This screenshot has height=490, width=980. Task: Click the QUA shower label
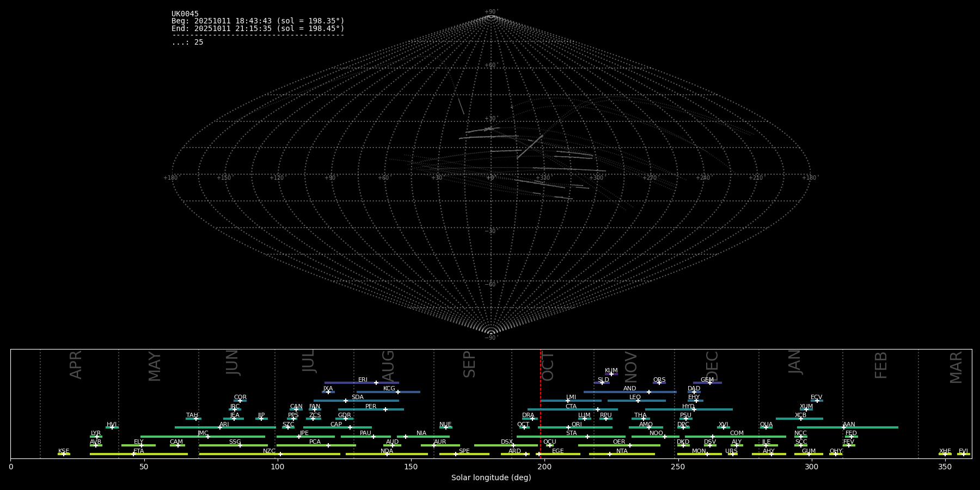pyautogui.click(x=766, y=424)
